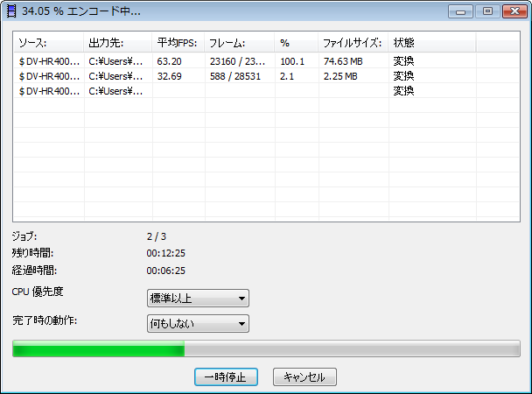Click the 状態 column header
Image resolution: width=532 pixels, height=394 pixels.
point(431,43)
